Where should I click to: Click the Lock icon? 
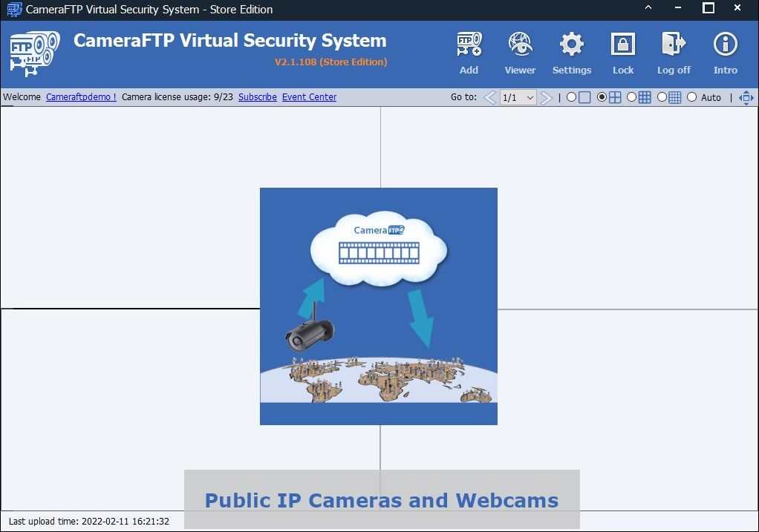point(623,45)
